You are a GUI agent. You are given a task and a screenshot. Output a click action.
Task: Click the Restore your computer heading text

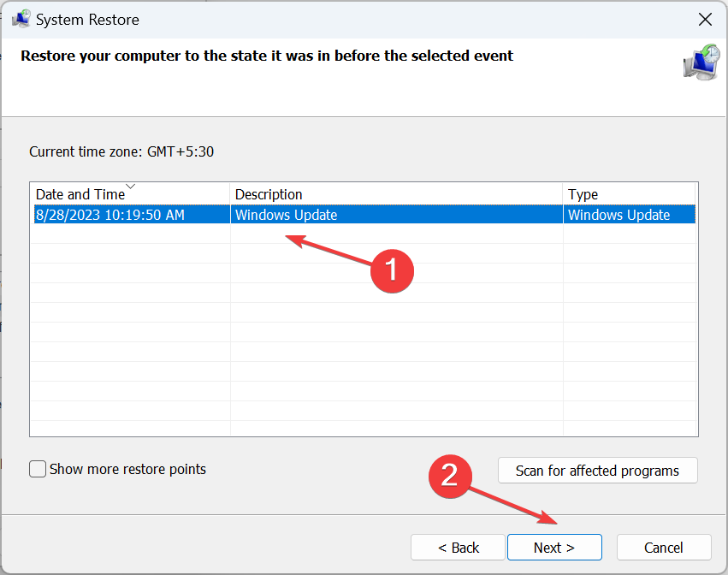coord(267,56)
